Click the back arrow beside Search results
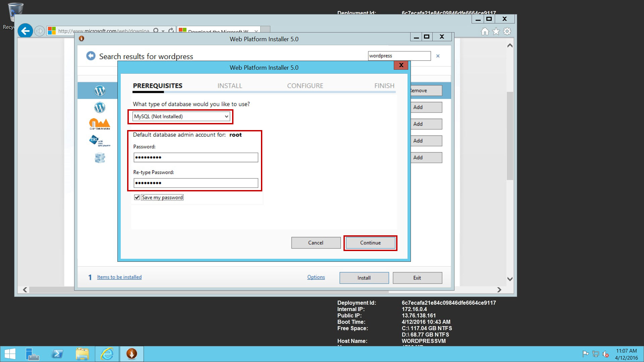 91,56
